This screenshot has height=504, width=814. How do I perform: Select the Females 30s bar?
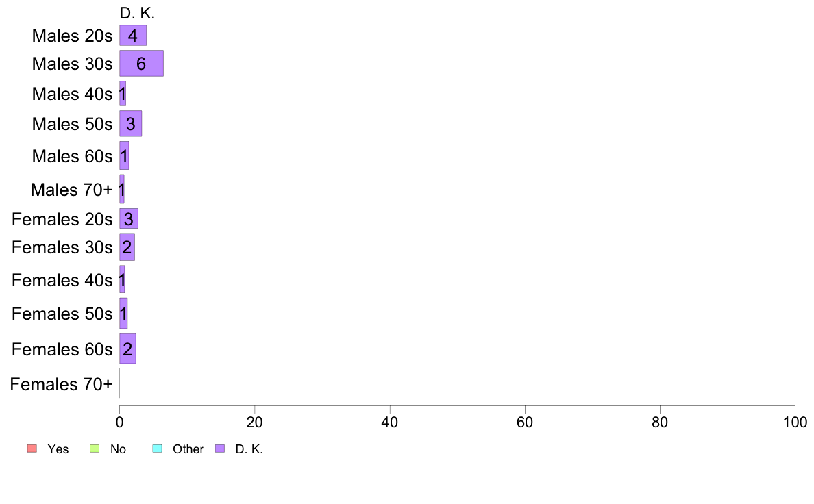[x=127, y=247]
